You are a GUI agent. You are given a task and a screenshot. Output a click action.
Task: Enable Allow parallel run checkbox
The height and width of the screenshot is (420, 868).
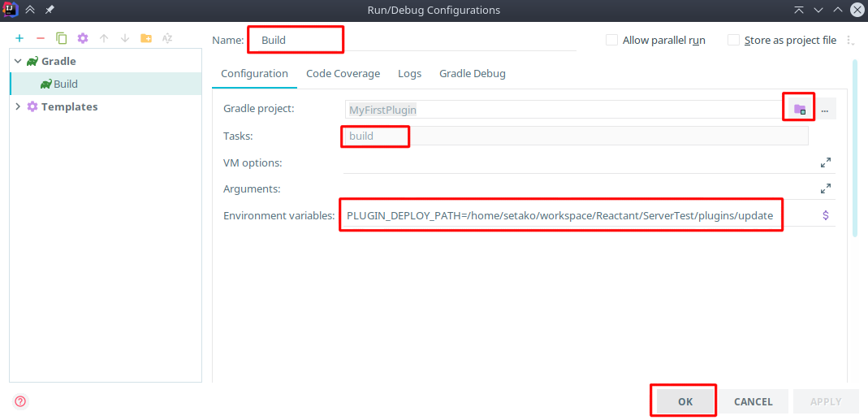pos(612,40)
